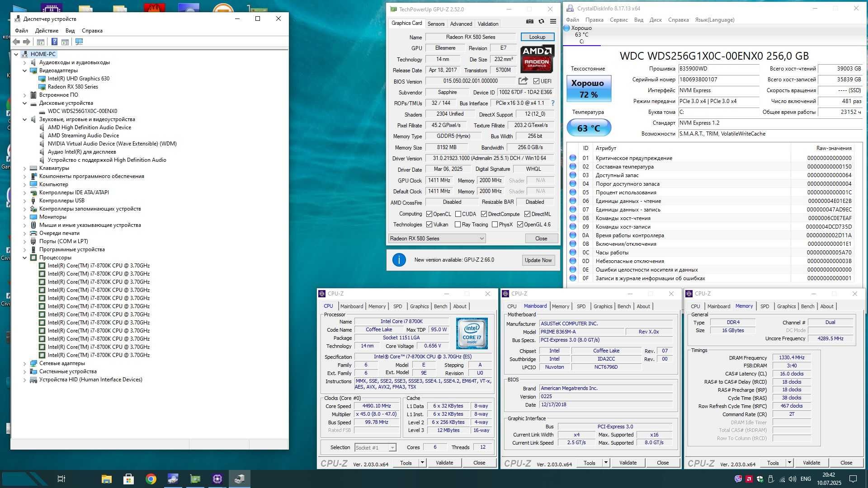Open the Сервис menu in CrystalDiskInfo
This screenshot has height=488, width=868.
pyautogui.click(x=618, y=20)
